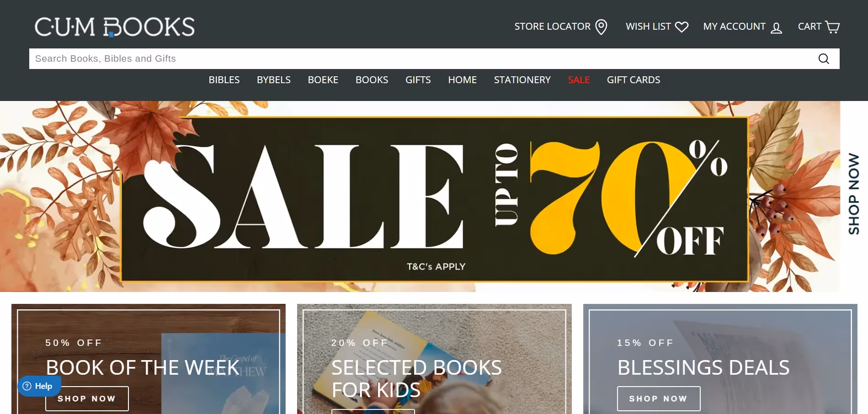Open wish list via heart icon
Viewport: 868px width, 414px height.
click(682, 27)
